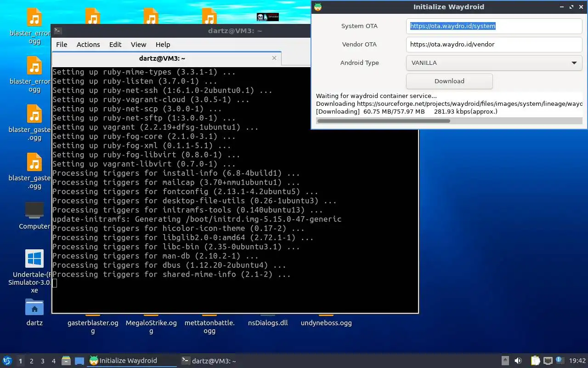Switch to workspace 1
The image size is (588, 368).
point(20,361)
